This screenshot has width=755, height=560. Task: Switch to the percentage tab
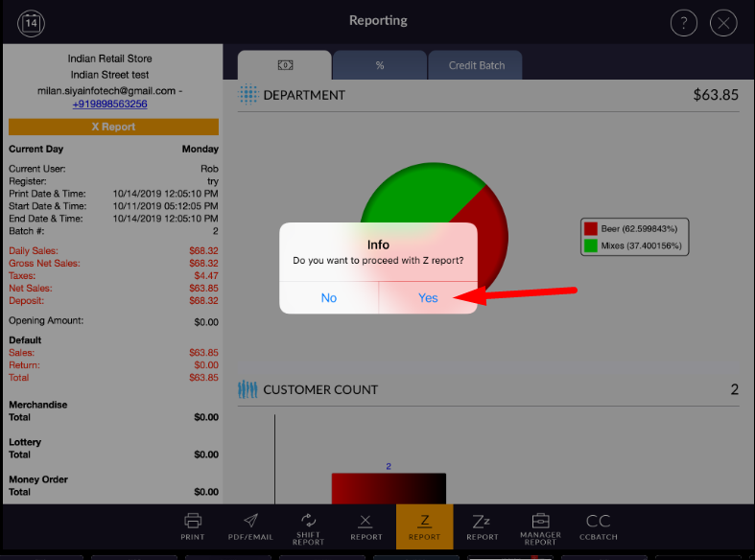tap(379, 65)
